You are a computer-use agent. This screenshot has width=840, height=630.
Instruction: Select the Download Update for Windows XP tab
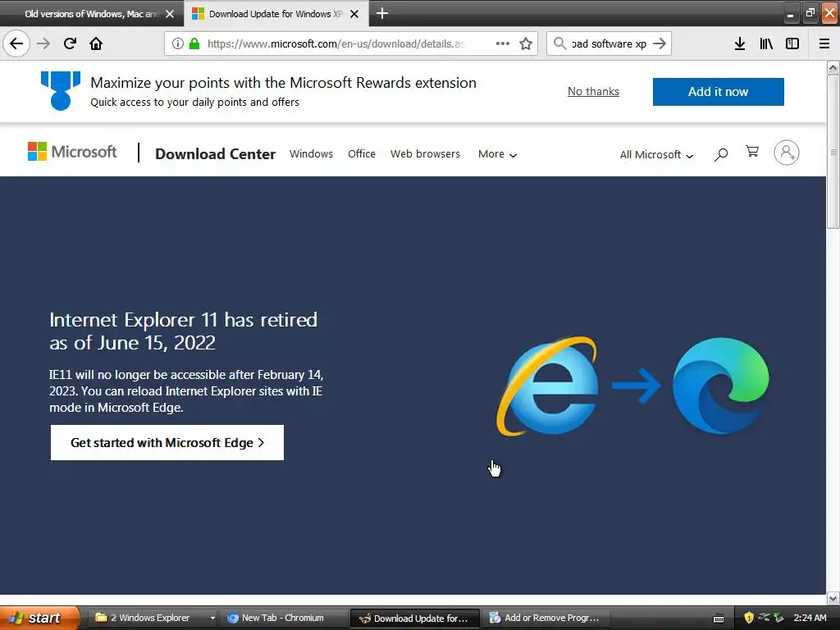point(276,14)
